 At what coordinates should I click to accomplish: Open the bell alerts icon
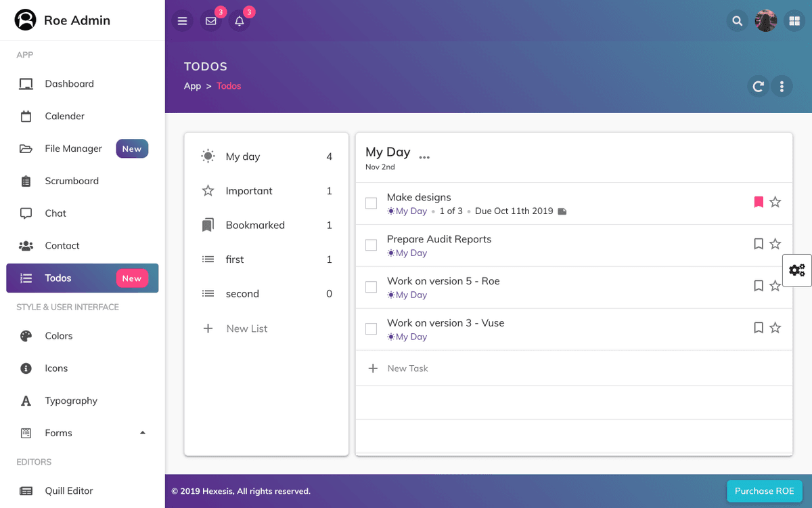tap(240, 21)
